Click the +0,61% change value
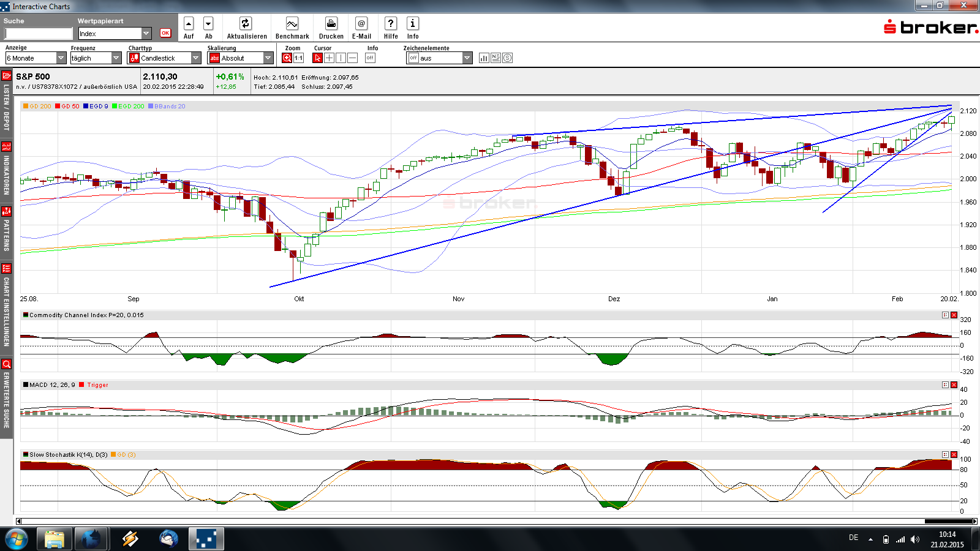This screenshot has height=551, width=980. point(230,77)
